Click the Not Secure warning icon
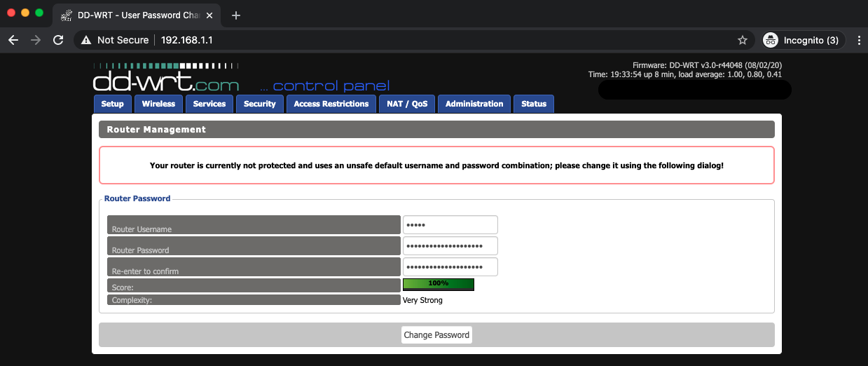Viewport: 868px width, 366px height. coord(86,40)
